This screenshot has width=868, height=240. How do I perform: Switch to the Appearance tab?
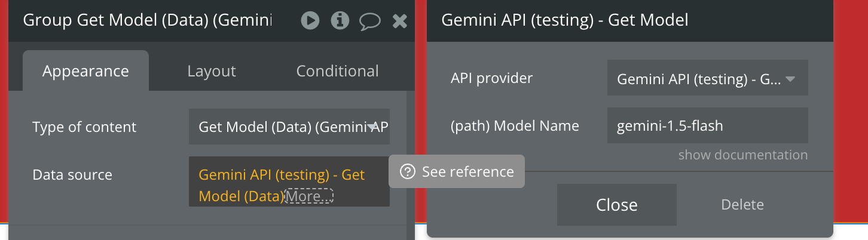click(x=85, y=71)
